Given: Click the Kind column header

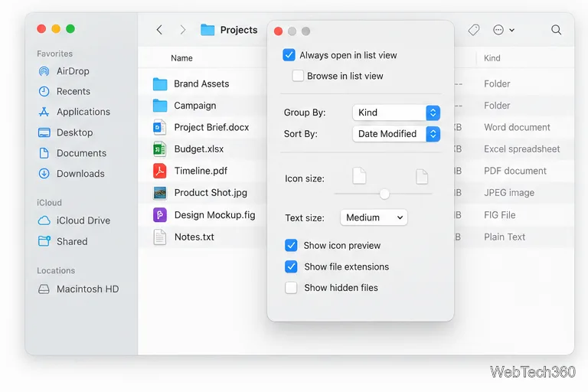Looking at the screenshot, I should [x=492, y=58].
